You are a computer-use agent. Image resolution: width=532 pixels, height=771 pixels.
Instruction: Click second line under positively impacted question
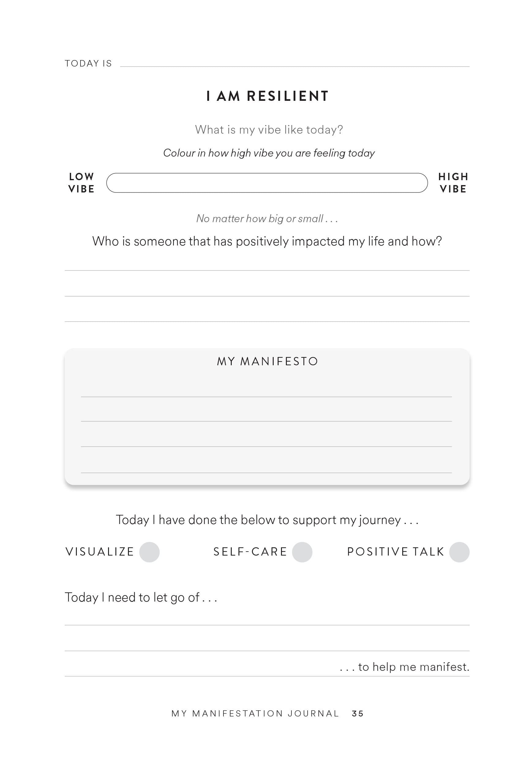(267, 290)
